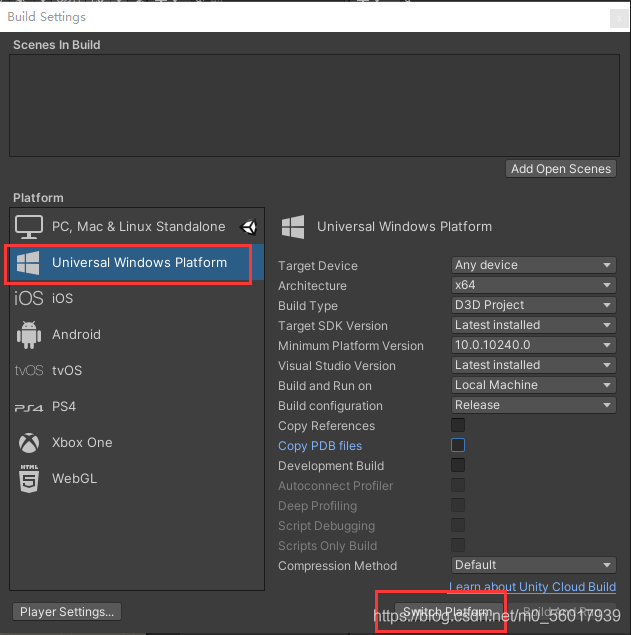Viewport: 631px width, 635px height.
Task: Select the PS4 platform entry
Action: click(137, 407)
